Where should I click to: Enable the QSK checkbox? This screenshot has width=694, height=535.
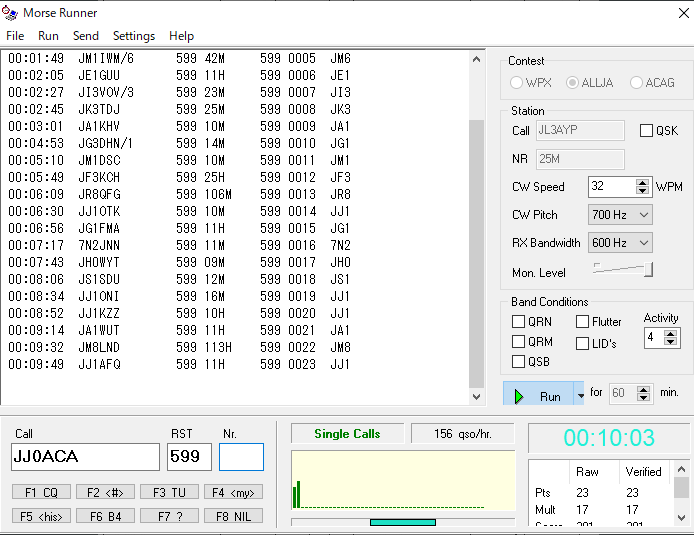pos(646,131)
